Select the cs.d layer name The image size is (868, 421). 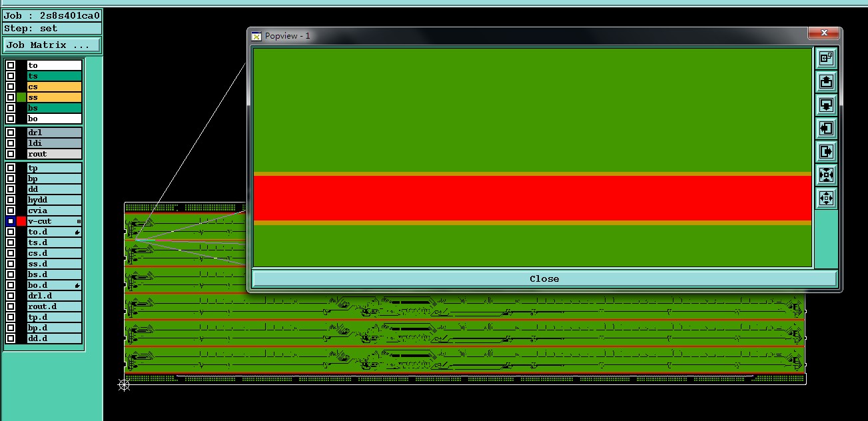click(55, 253)
